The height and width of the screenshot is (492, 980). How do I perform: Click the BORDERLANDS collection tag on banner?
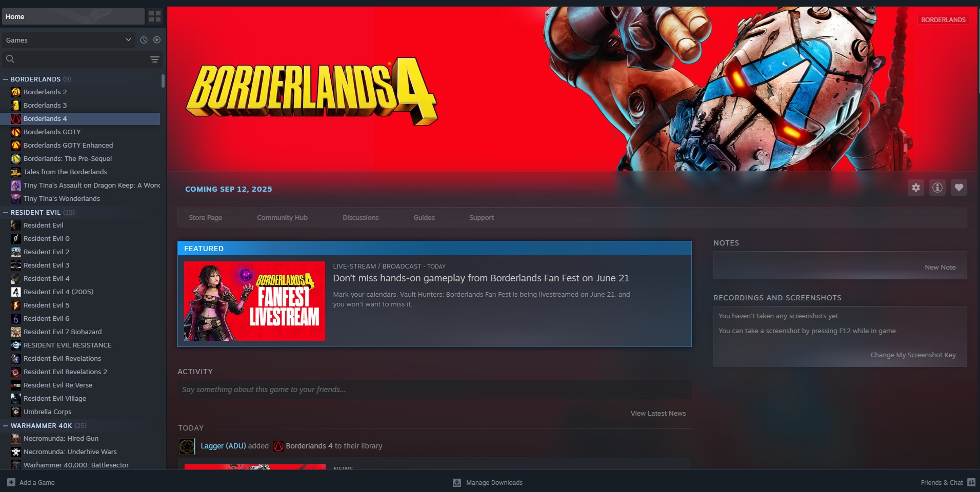pos(943,19)
